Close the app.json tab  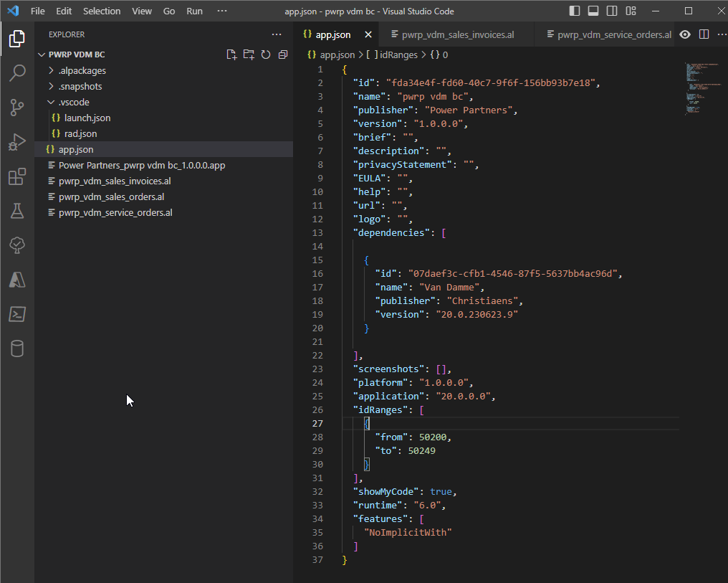[x=368, y=34]
